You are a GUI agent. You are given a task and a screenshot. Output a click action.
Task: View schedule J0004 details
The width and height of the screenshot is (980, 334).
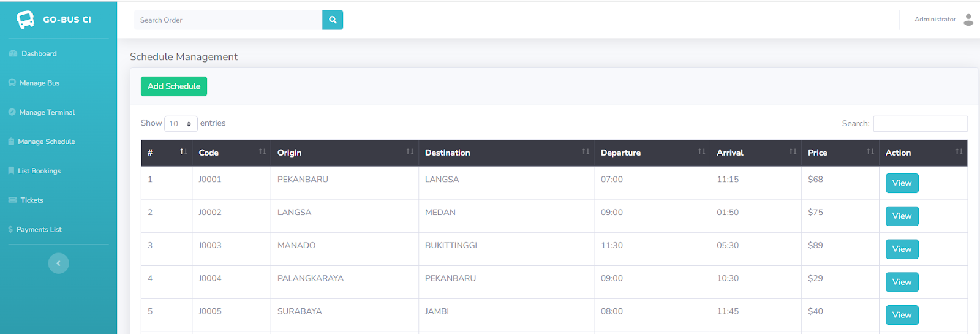902,283
